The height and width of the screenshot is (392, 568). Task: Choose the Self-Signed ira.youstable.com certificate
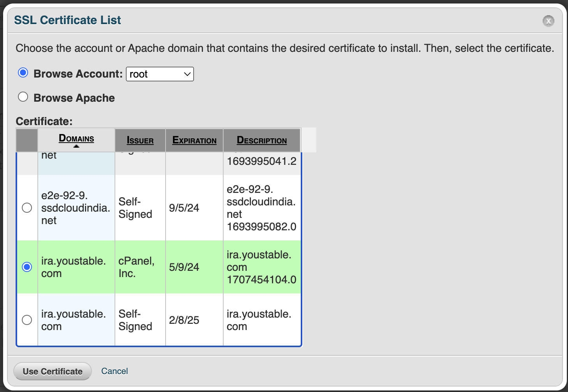(x=26, y=320)
